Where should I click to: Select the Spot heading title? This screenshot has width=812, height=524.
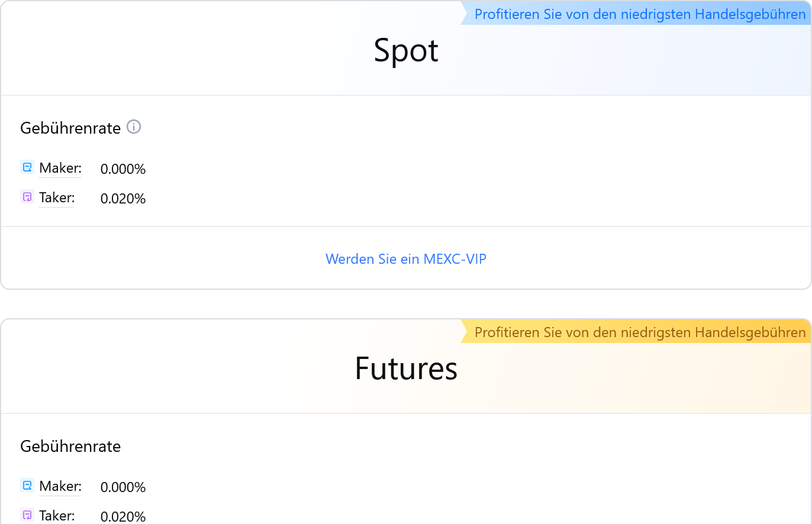[x=406, y=51]
